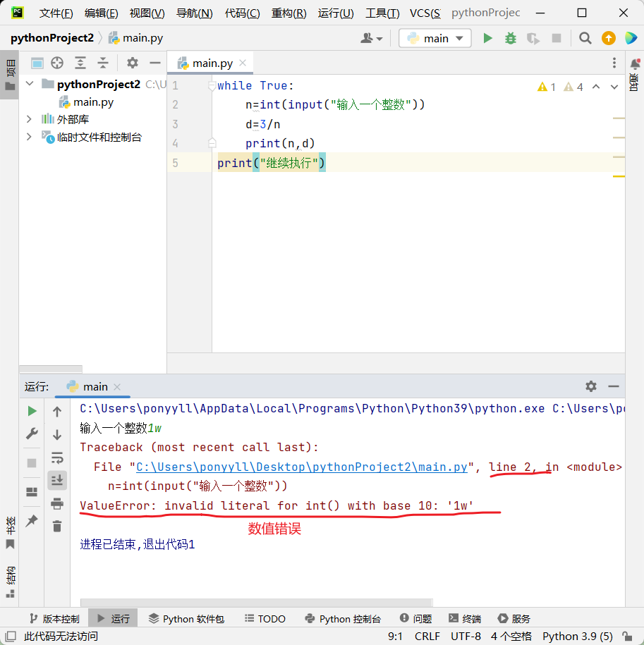This screenshot has height=645, width=644.
Task: Expand 临时文件和控制台 tree node
Action: (x=29, y=137)
